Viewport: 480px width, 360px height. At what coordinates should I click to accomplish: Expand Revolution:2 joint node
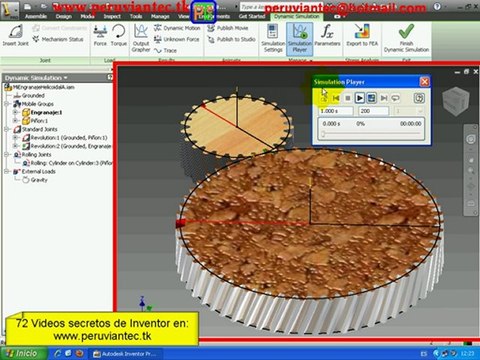pos(15,146)
